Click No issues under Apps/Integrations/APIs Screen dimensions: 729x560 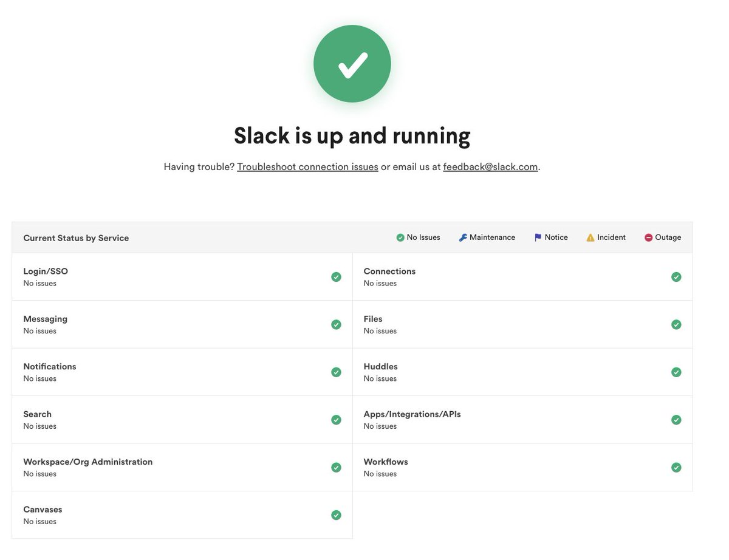point(380,426)
